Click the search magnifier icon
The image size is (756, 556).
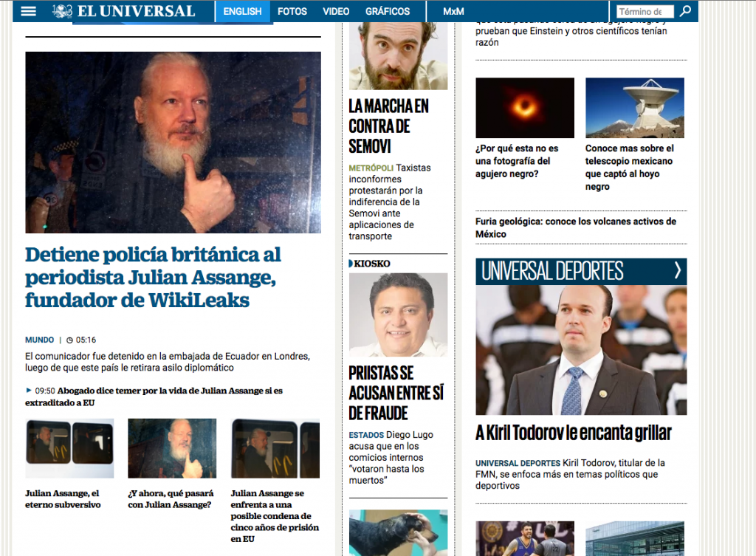pyautogui.click(x=685, y=11)
